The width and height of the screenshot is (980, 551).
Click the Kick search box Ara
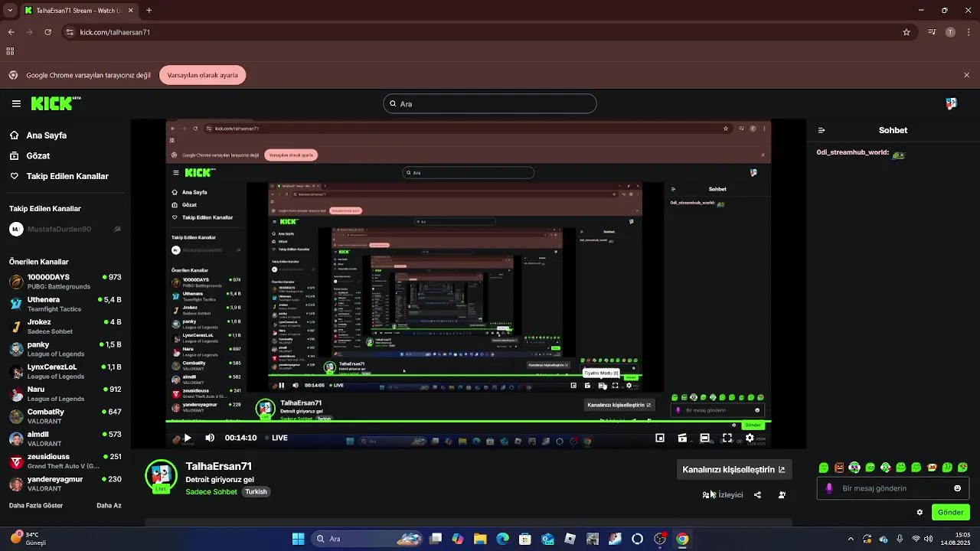tap(490, 103)
